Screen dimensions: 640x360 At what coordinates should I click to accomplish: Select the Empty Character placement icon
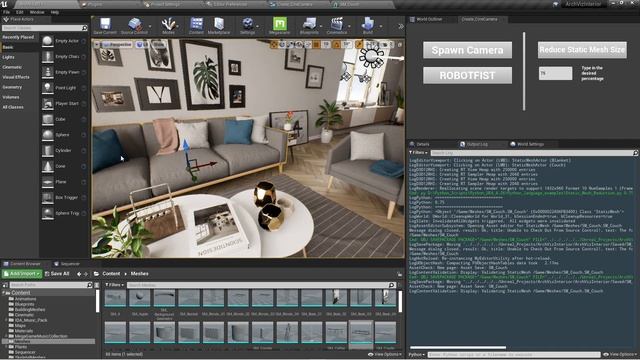point(48,57)
